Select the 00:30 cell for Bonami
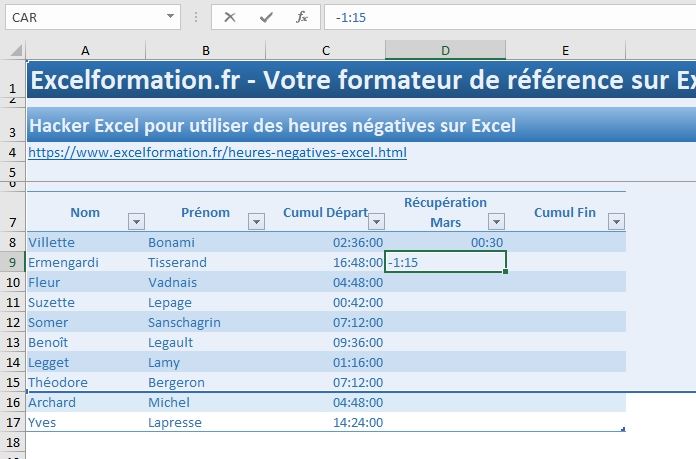 (x=445, y=242)
